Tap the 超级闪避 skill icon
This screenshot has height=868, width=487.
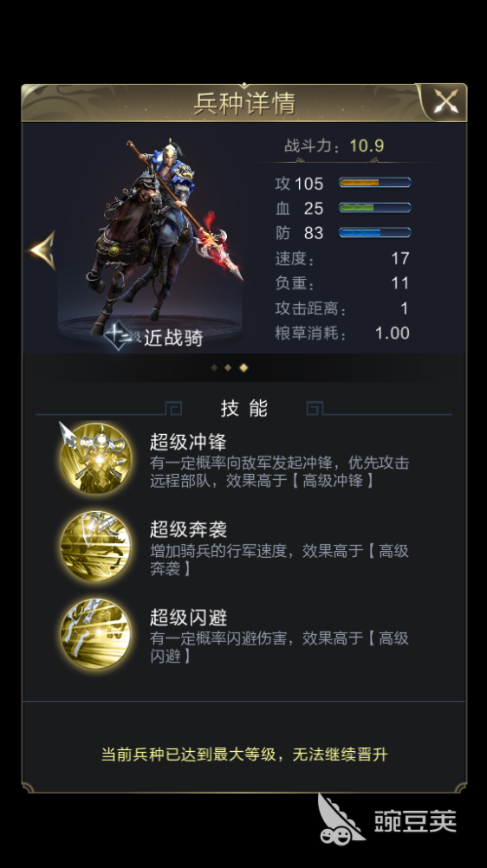[96, 633]
